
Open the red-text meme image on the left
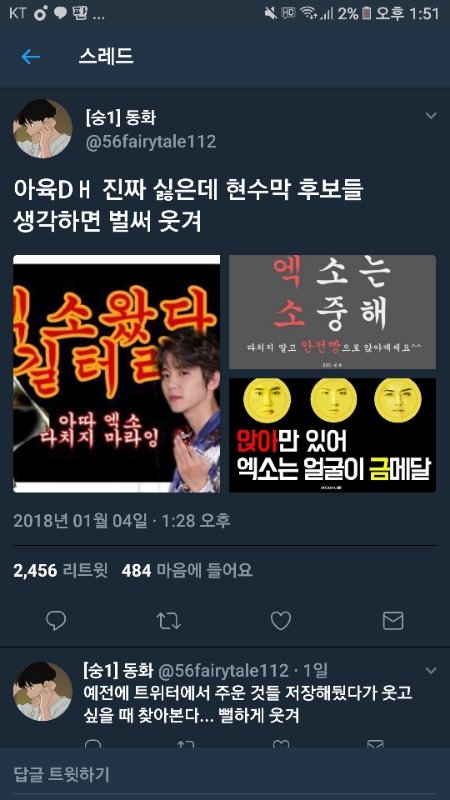[116, 373]
